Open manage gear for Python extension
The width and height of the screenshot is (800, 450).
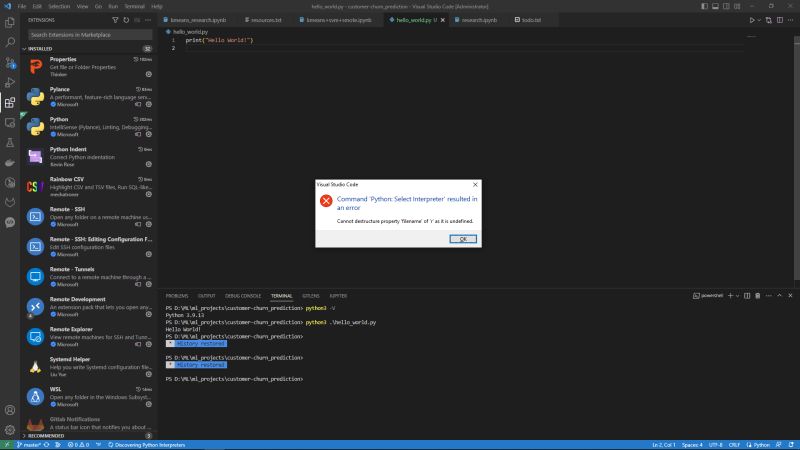148,134
